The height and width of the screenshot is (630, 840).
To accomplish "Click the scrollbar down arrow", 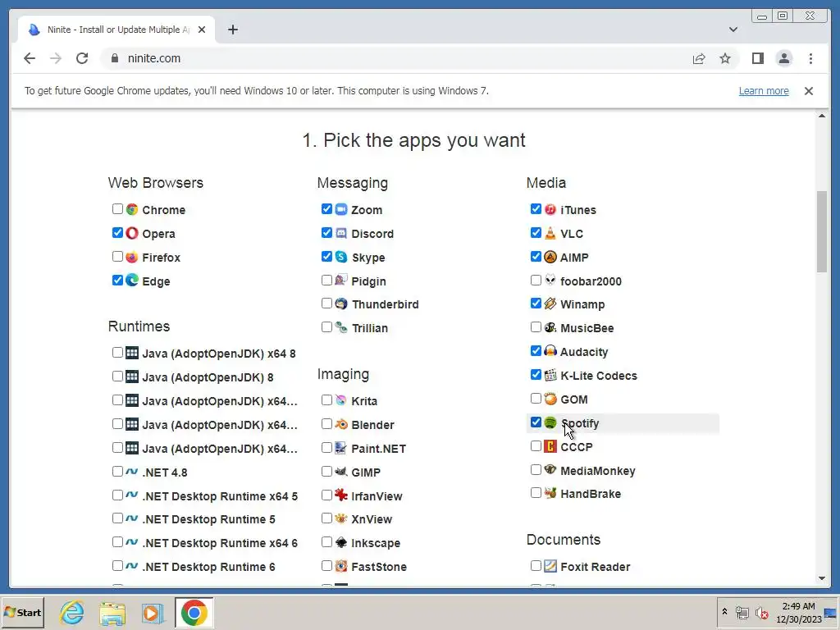I will 822,578.
